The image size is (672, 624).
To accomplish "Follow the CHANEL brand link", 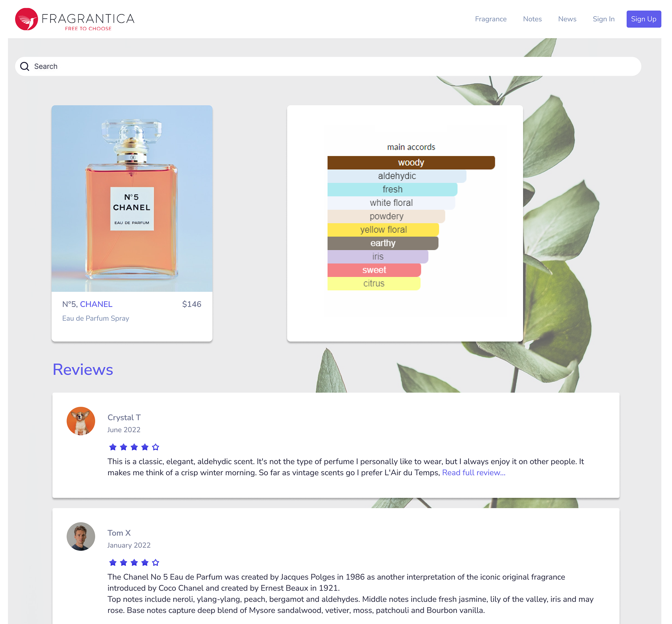I will tap(96, 304).
